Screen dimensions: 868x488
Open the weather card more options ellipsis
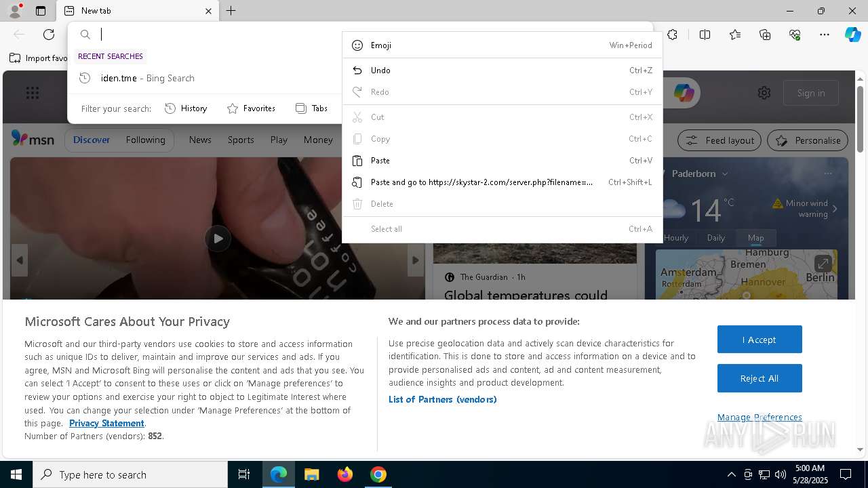coord(827,174)
